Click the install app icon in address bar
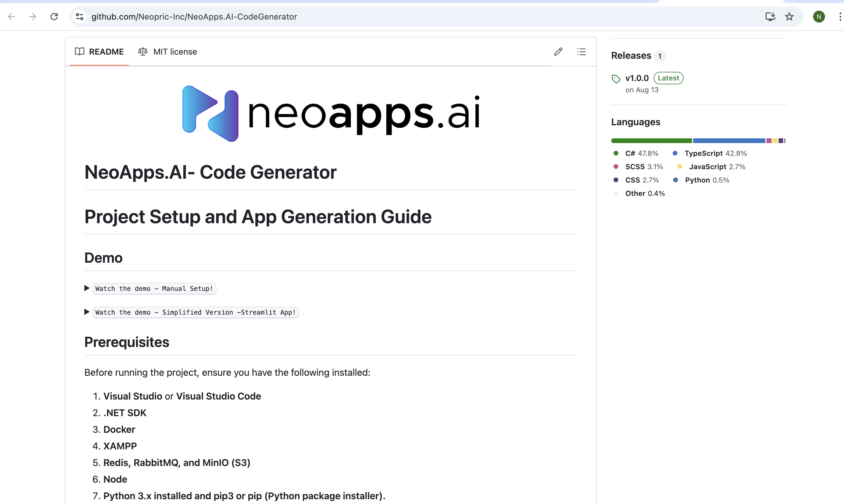 pyautogui.click(x=770, y=16)
